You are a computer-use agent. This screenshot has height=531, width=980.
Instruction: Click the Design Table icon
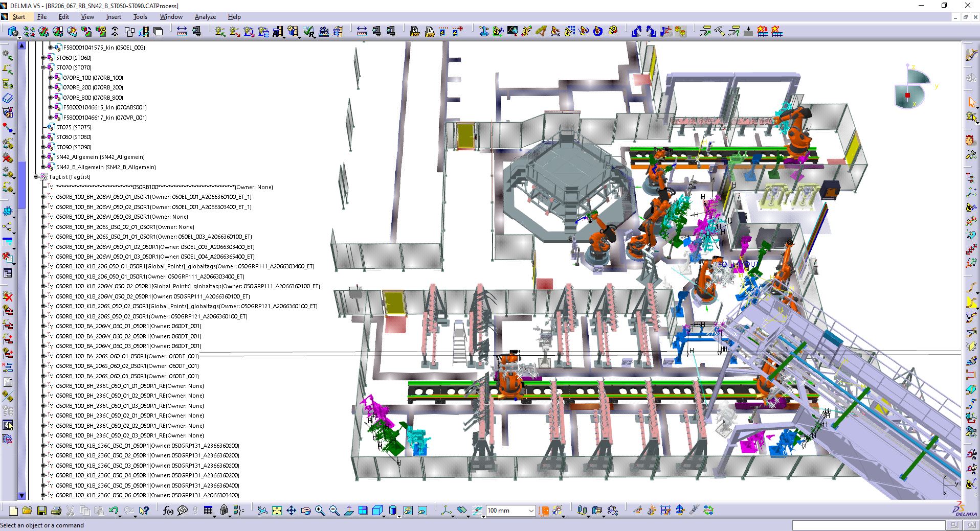pyautogui.click(x=208, y=510)
